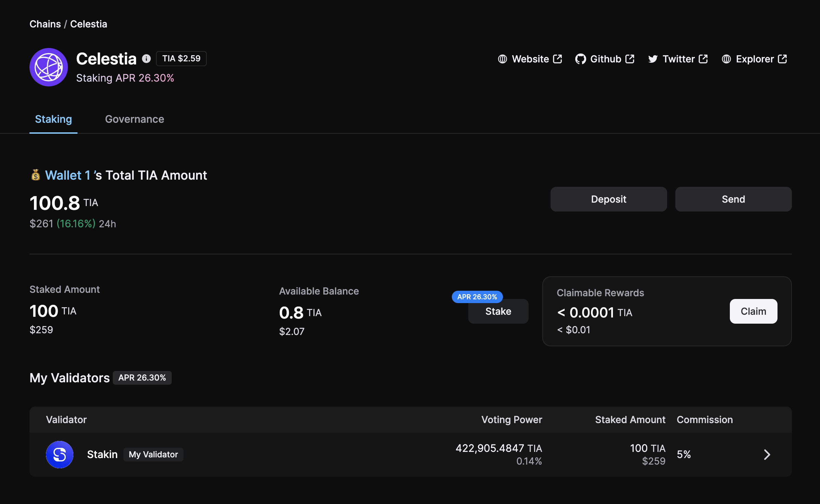Open the Github link
This screenshot has width=820, height=504.
[605, 59]
